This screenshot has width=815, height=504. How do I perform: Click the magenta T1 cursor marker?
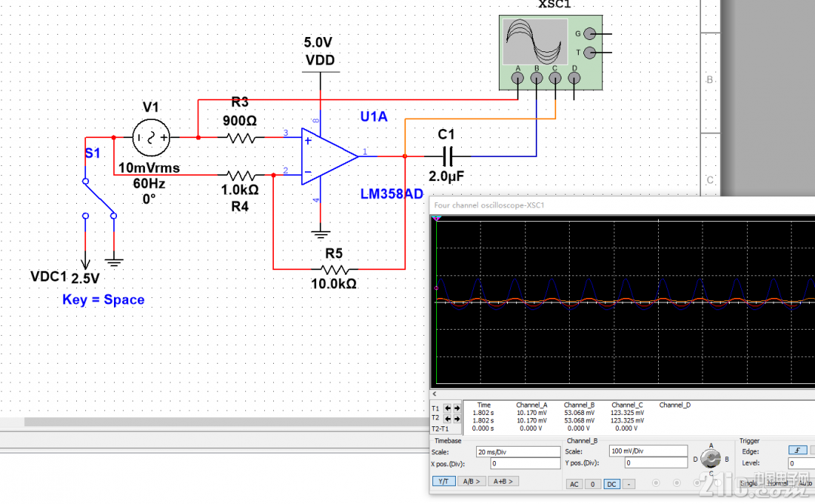tap(437, 218)
